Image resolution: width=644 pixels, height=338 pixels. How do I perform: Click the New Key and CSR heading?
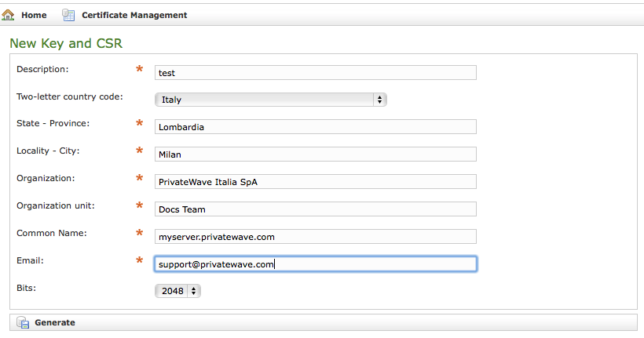pos(66,43)
